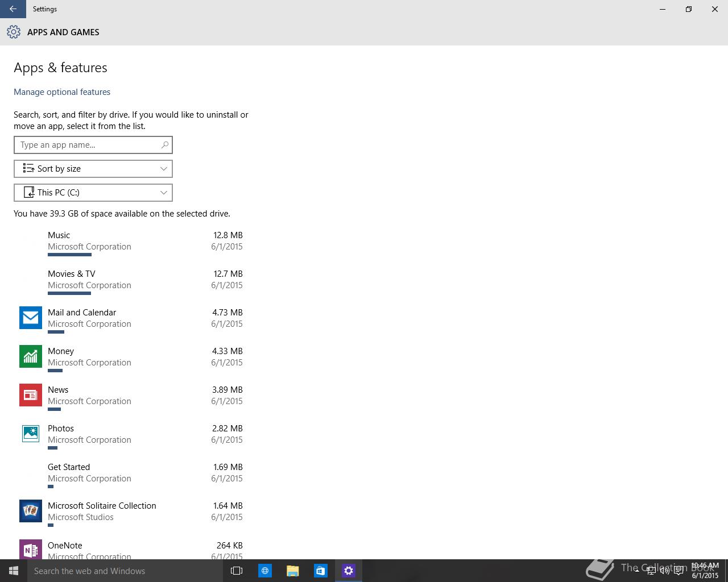Go back using the Settings back arrow
The height and width of the screenshot is (582, 728).
click(13, 9)
